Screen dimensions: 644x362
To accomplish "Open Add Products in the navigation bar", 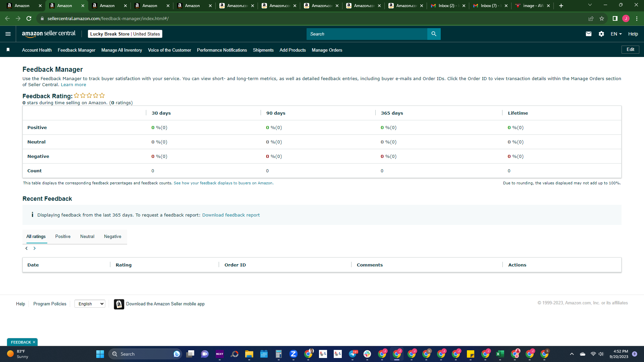I will tap(292, 50).
